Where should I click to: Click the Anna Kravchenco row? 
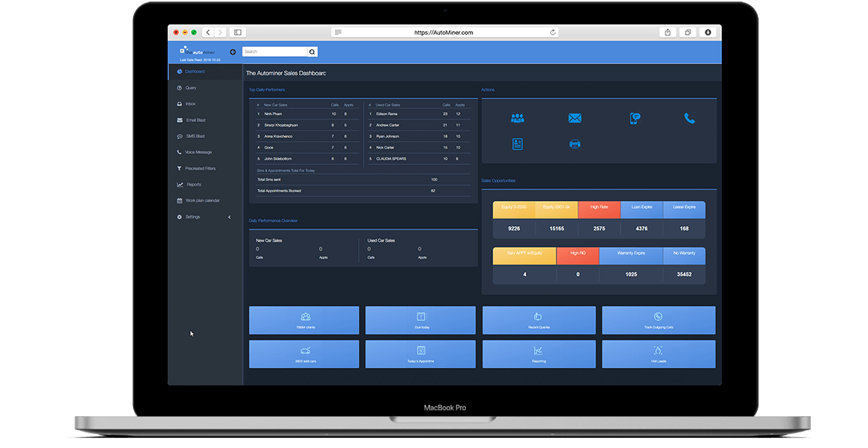pyautogui.click(x=306, y=136)
